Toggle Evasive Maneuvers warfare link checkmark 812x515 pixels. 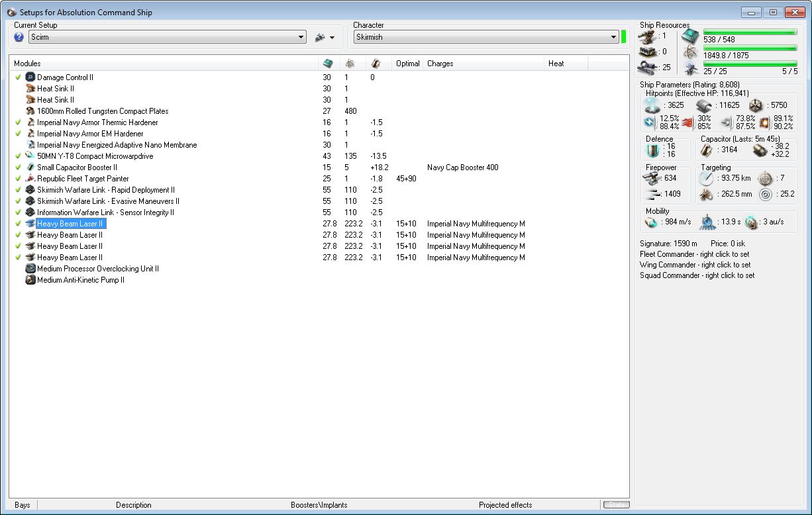point(19,201)
